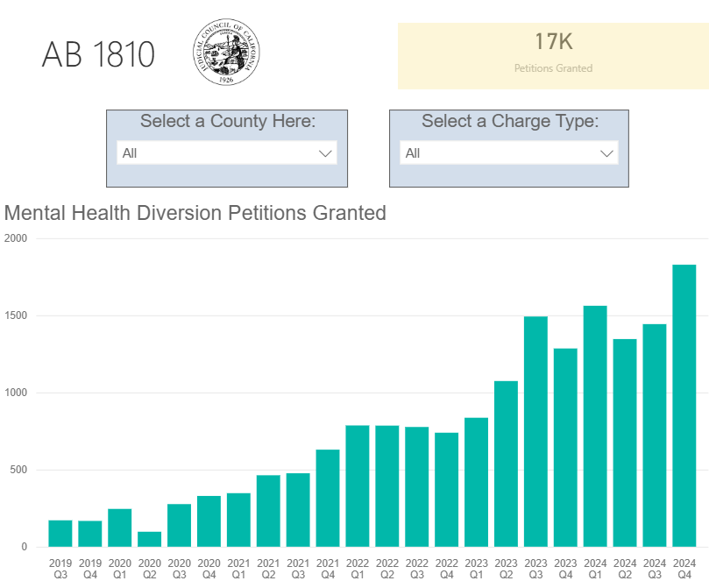Viewport: 709px width, 588px height.
Task: Click the AB 1810 title text
Action: coord(98,55)
